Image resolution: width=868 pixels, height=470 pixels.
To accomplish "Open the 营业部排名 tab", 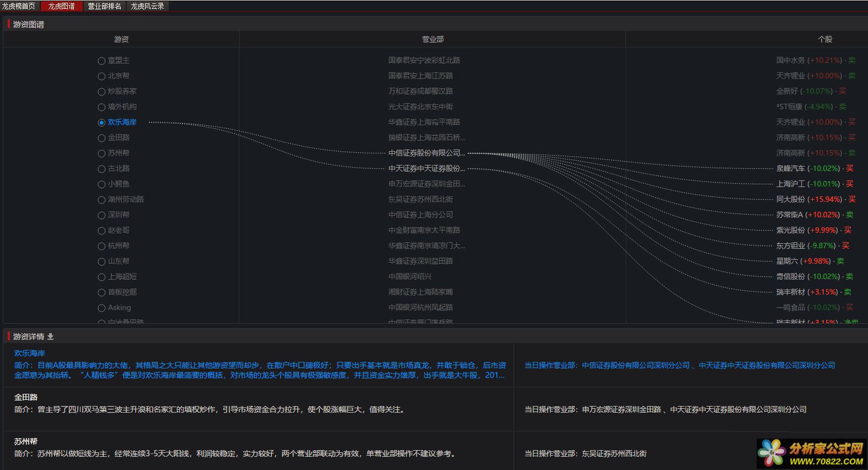I will (x=104, y=6).
